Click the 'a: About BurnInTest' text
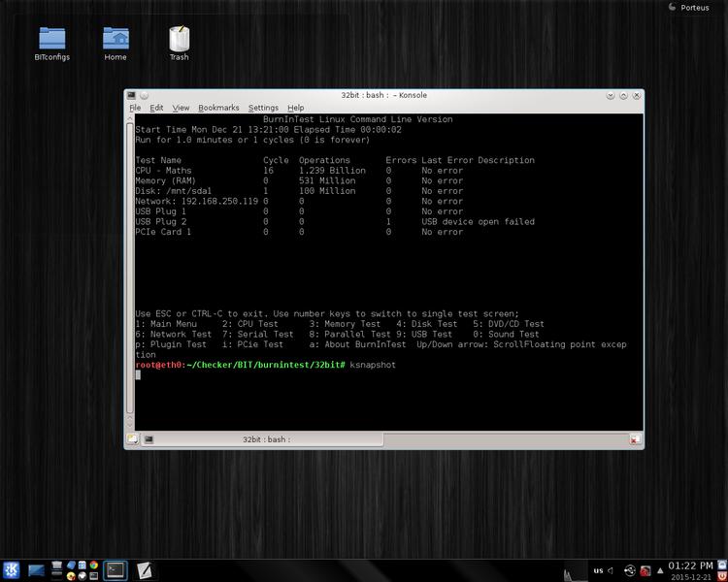The image size is (728, 582). tap(358, 345)
